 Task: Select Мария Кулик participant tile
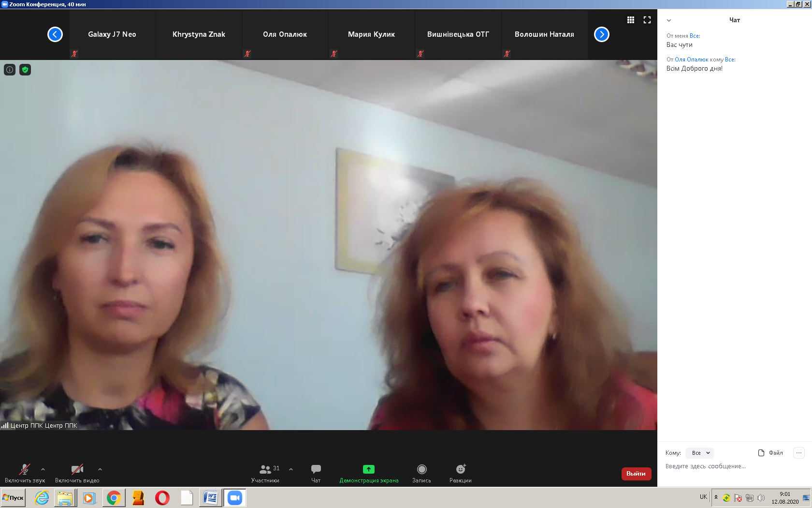pos(372,34)
